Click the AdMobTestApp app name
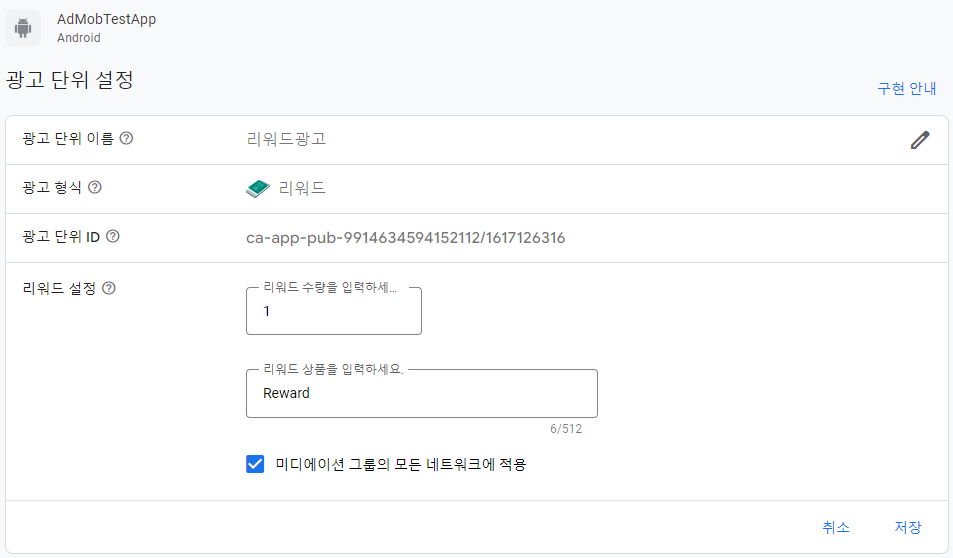Screen dimensions: 953x558 (106, 19)
